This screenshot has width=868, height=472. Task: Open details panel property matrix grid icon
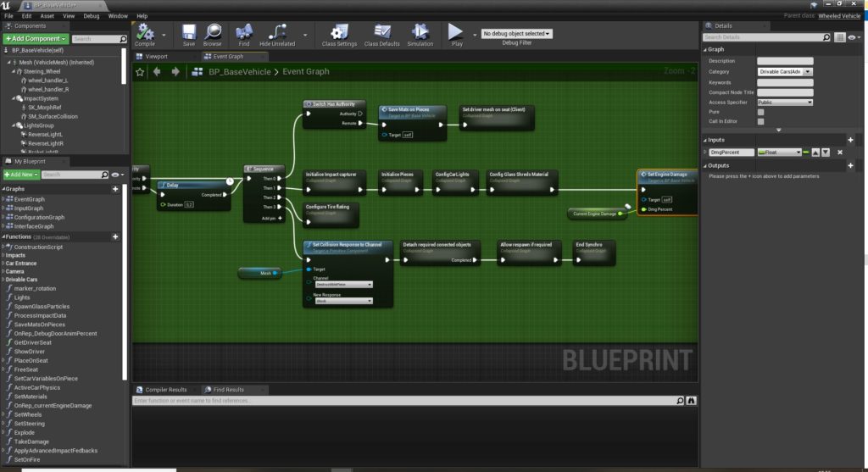[x=840, y=37]
